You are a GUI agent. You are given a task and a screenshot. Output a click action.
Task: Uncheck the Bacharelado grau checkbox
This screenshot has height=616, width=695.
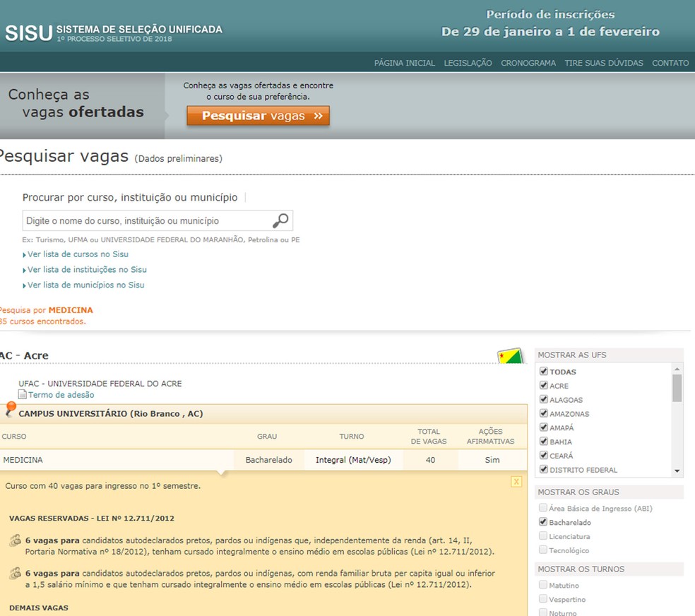pyautogui.click(x=543, y=522)
